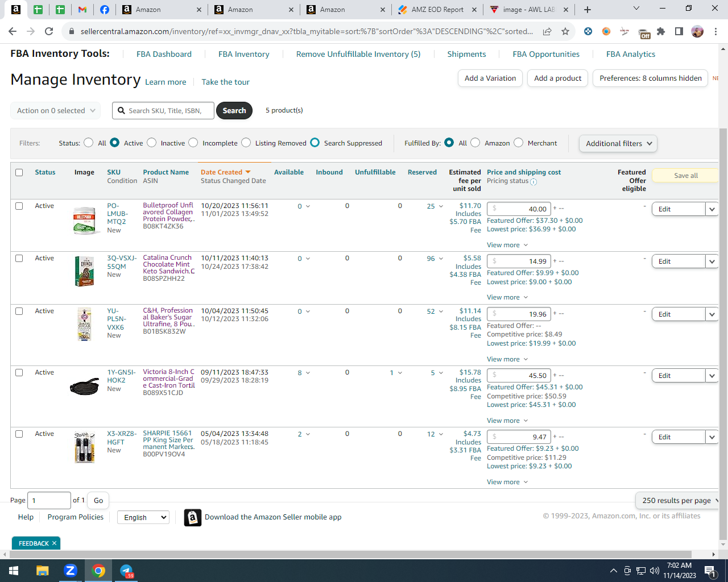Click the share page icon in address bar

click(547, 32)
